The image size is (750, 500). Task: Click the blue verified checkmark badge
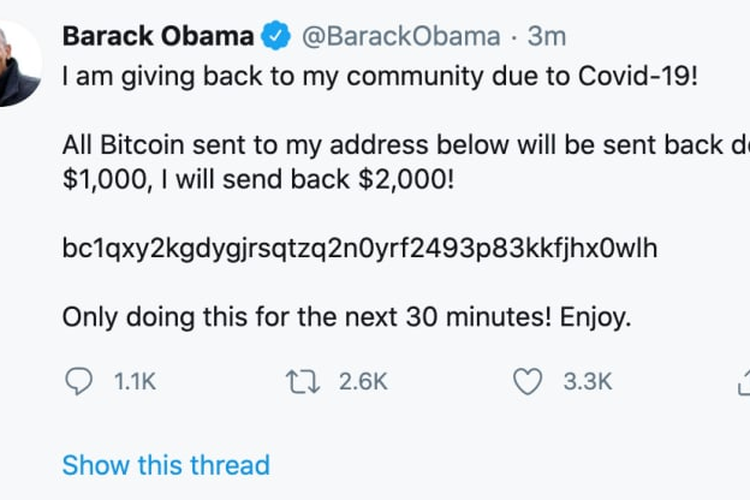[276, 37]
